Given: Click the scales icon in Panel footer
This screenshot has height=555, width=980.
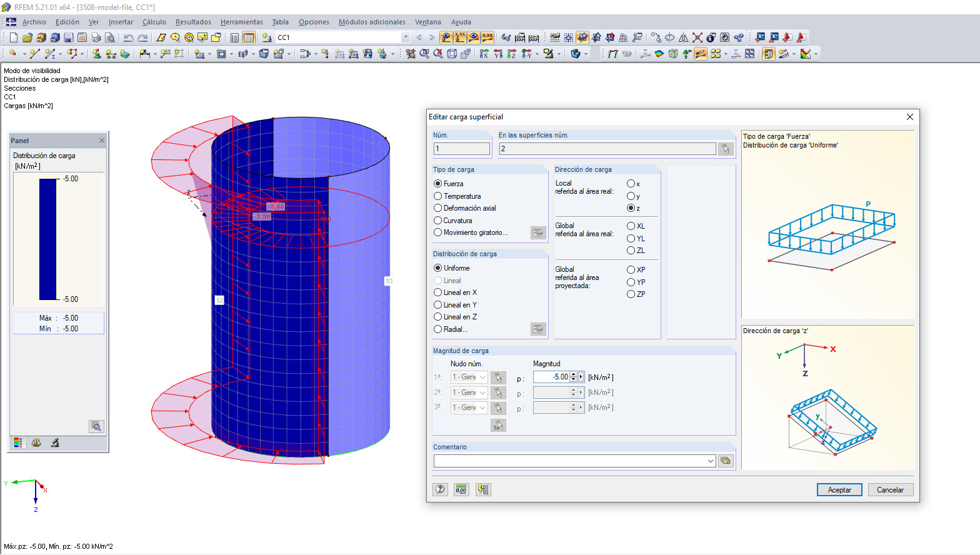Looking at the screenshot, I should pyautogui.click(x=36, y=442).
